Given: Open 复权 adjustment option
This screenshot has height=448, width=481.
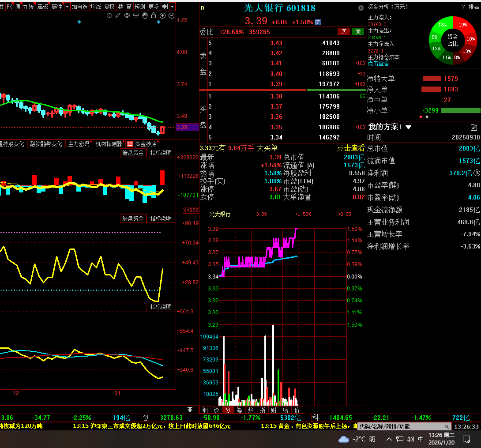Looking at the screenshot, I should point(109,7).
